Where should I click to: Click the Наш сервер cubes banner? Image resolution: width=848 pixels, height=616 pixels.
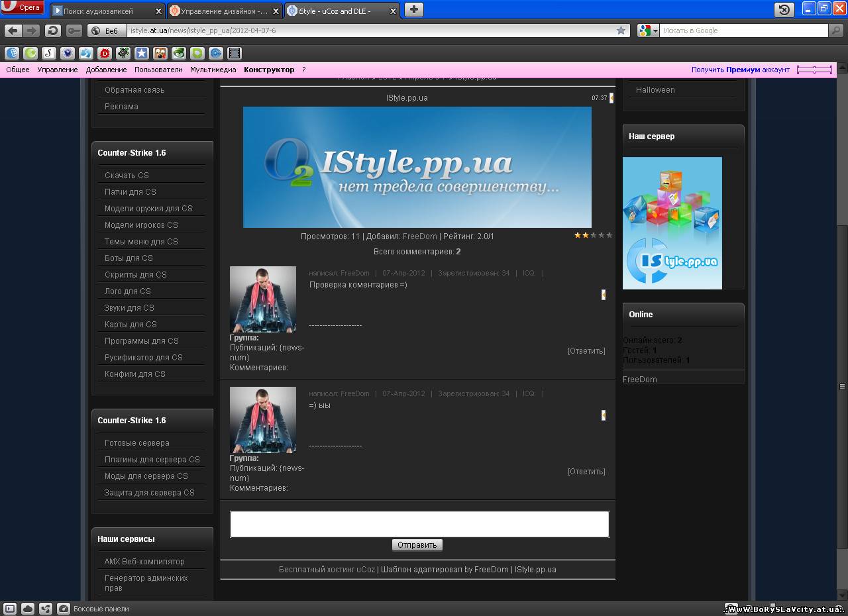[672, 223]
